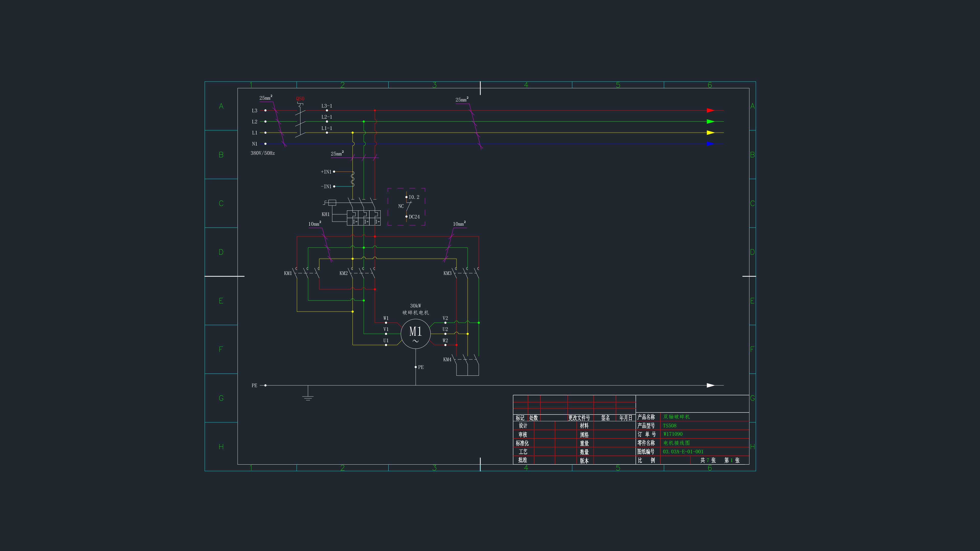Click the 年月日 header cell
Viewport: 980px width, 551px height.
(x=626, y=418)
